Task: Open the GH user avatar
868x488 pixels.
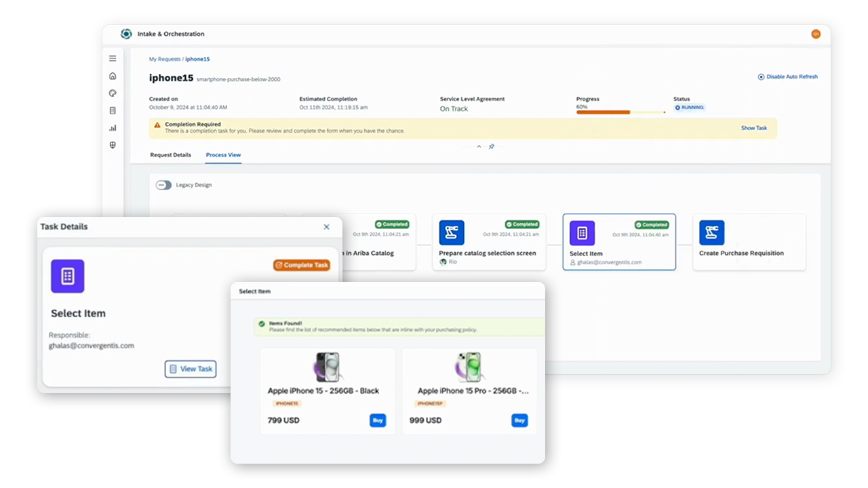Action: point(815,34)
